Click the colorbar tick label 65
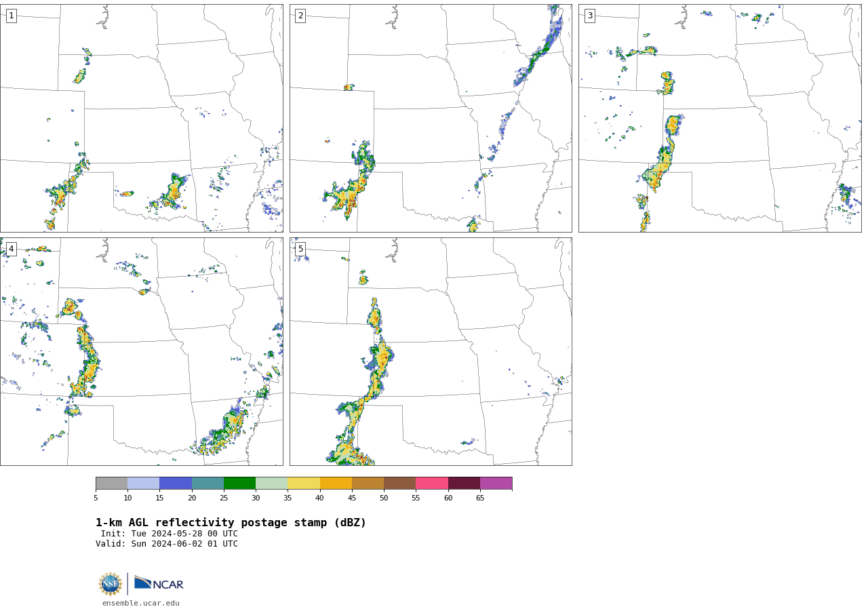 tap(480, 498)
